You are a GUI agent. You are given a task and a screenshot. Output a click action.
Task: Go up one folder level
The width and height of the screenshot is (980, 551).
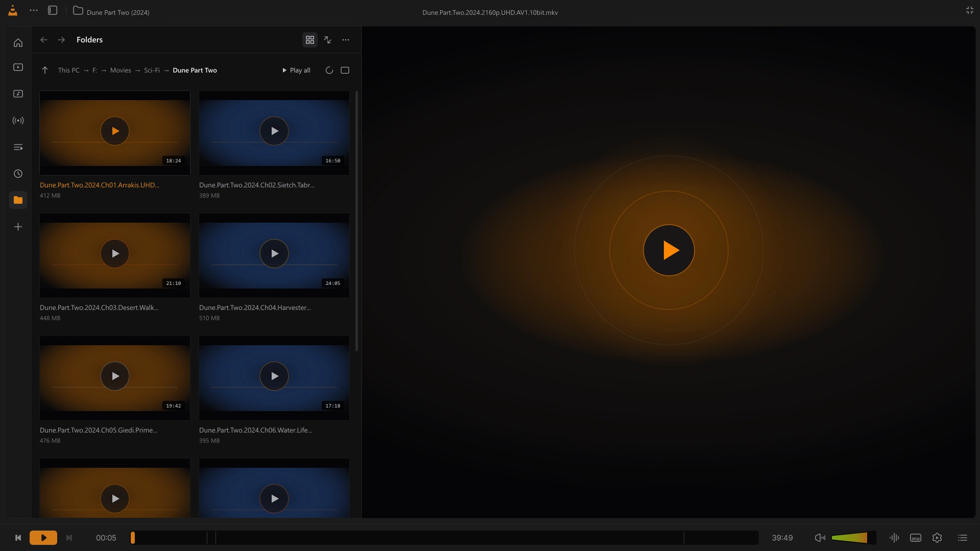pos(45,70)
